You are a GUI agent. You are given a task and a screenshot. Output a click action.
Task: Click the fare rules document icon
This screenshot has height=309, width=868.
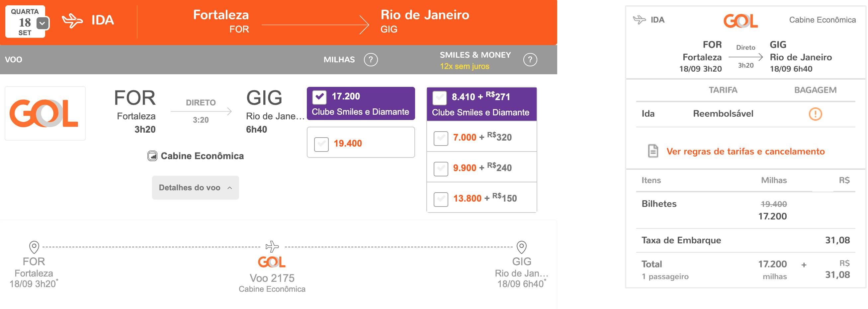click(x=653, y=151)
